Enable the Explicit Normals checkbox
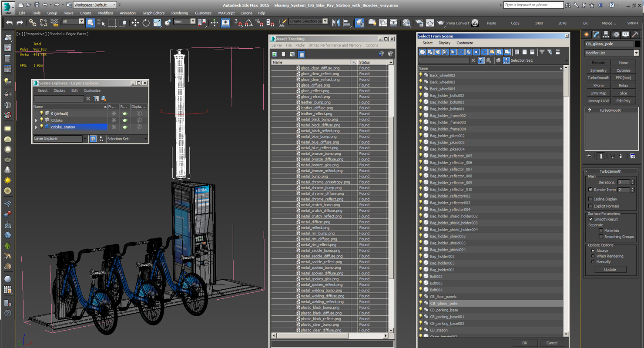The image size is (644, 348). (590, 206)
